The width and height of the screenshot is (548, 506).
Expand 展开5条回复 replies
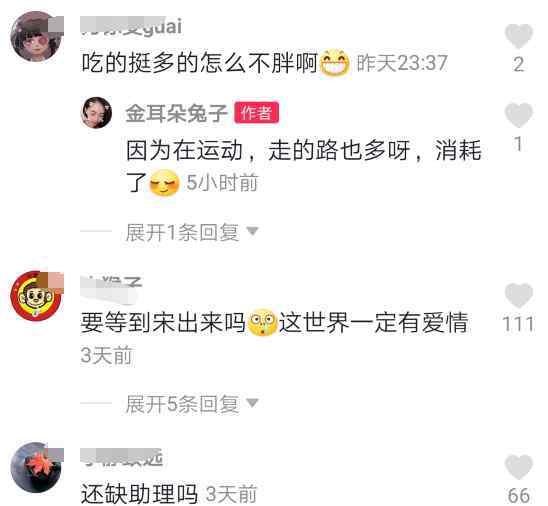pyautogui.click(x=182, y=404)
